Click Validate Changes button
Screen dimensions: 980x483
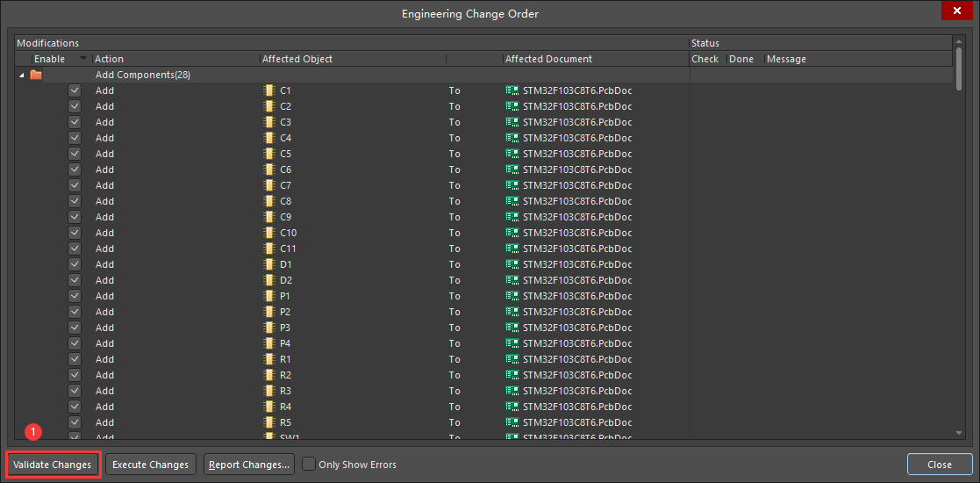click(54, 465)
